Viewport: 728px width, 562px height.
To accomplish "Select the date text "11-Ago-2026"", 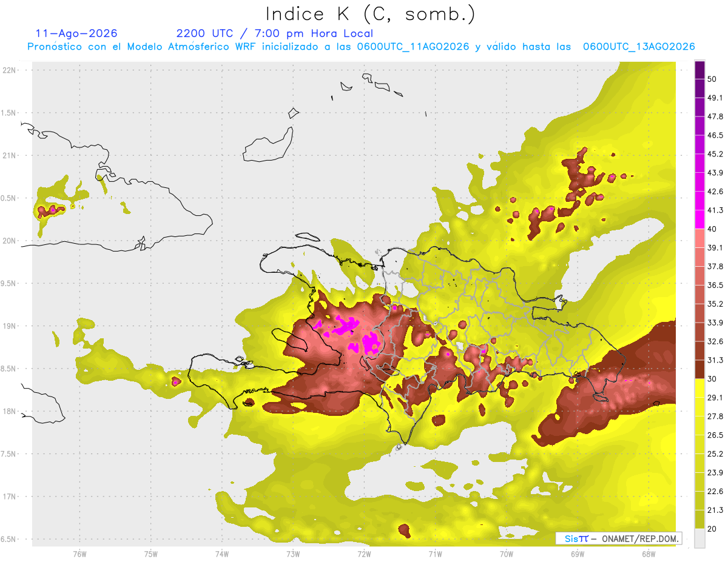I will [x=76, y=33].
